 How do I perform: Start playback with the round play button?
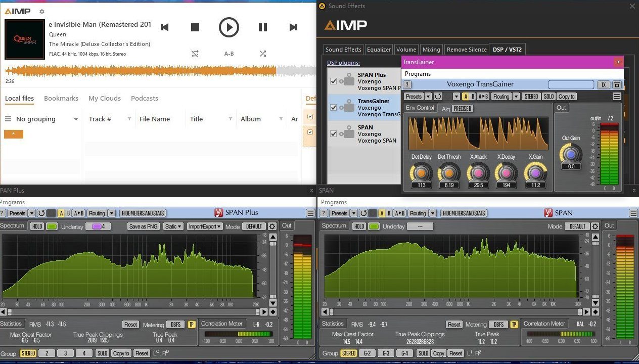(x=229, y=27)
